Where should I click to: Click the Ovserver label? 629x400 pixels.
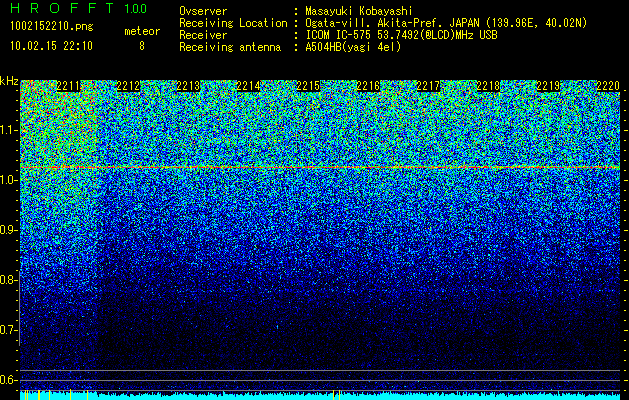[203, 11]
